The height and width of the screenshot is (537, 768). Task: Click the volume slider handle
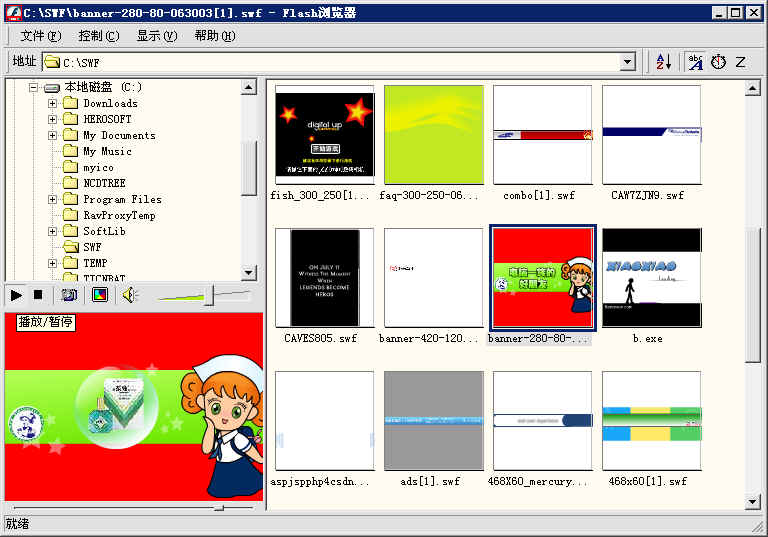209,295
